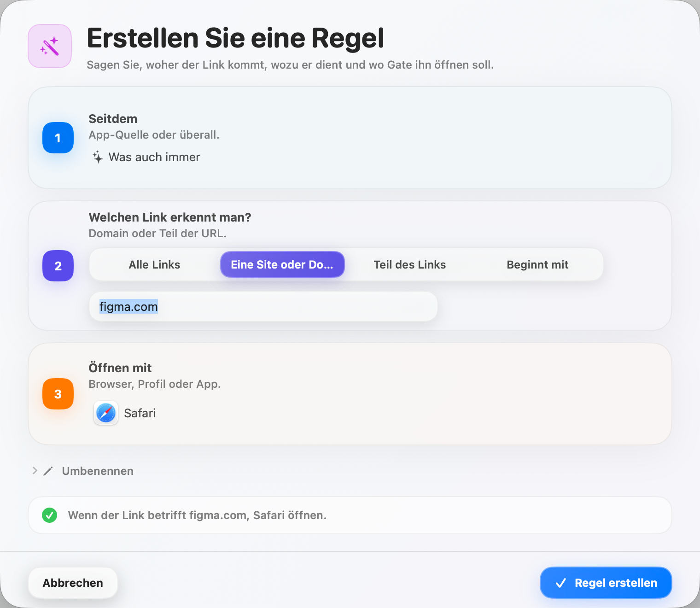Click the figma.com domain input field
700x608 pixels.
pos(263,307)
